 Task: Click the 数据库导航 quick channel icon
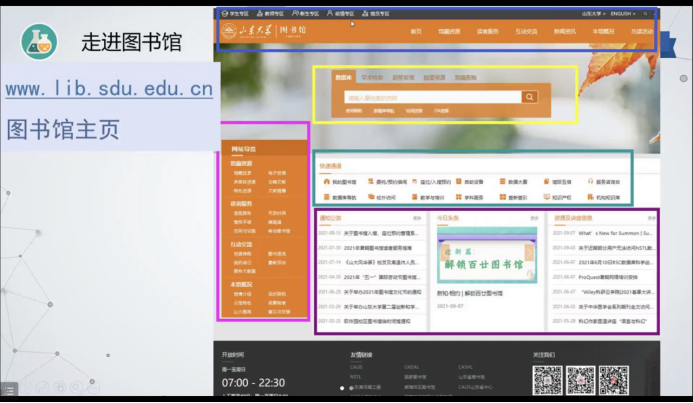pos(324,198)
